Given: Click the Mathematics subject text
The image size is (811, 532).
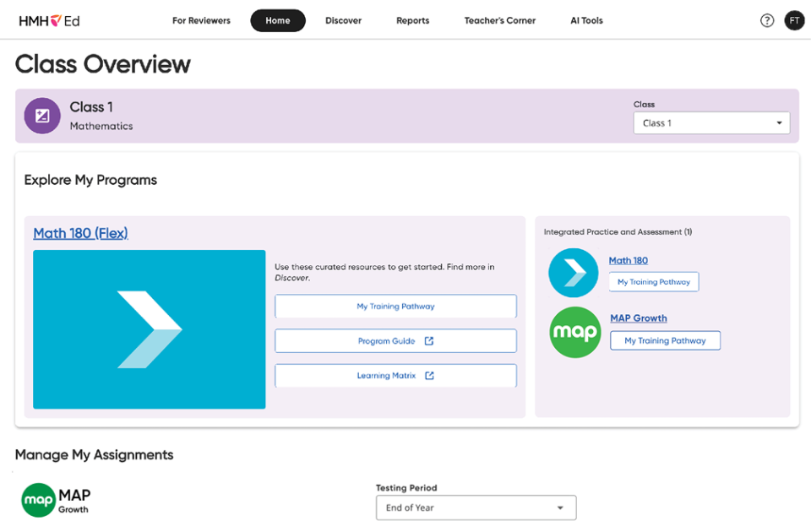Looking at the screenshot, I should (x=101, y=126).
